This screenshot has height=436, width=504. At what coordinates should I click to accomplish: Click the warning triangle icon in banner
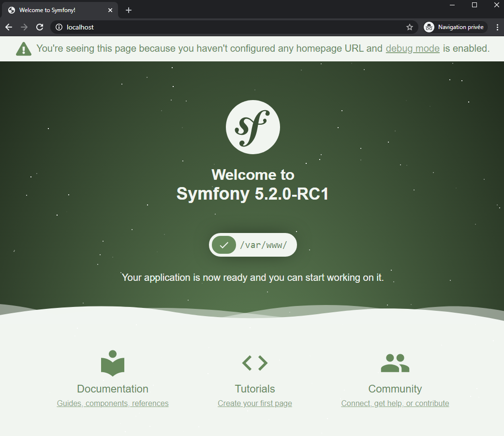[x=24, y=49]
